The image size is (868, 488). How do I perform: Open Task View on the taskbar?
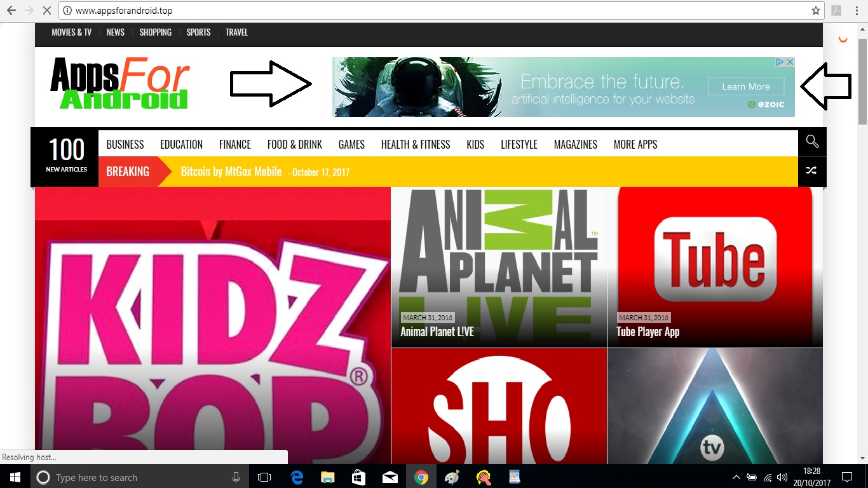(x=264, y=477)
